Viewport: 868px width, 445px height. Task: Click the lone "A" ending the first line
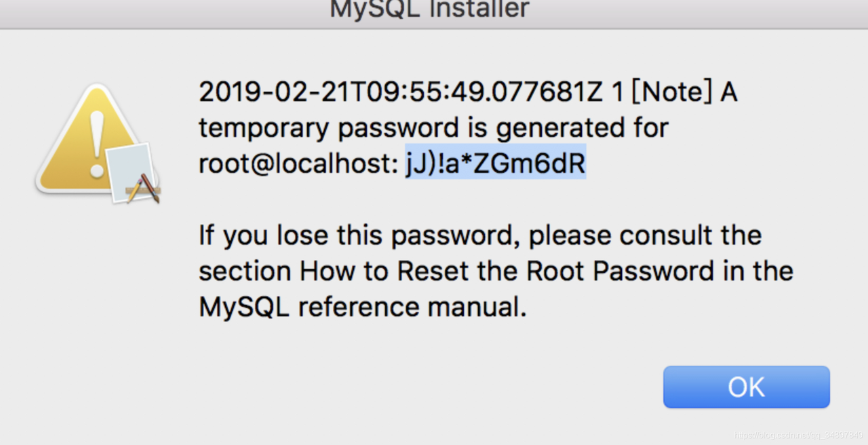pyautogui.click(x=728, y=92)
